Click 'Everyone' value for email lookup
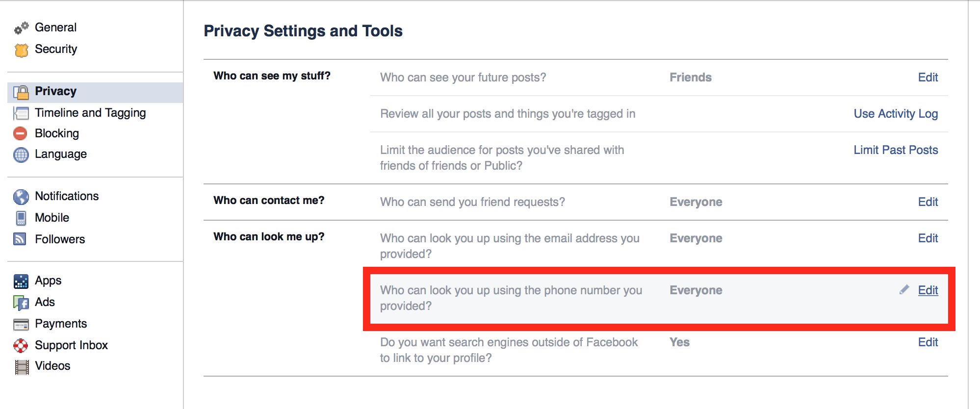The width and height of the screenshot is (980, 409). (x=696, y=238)
